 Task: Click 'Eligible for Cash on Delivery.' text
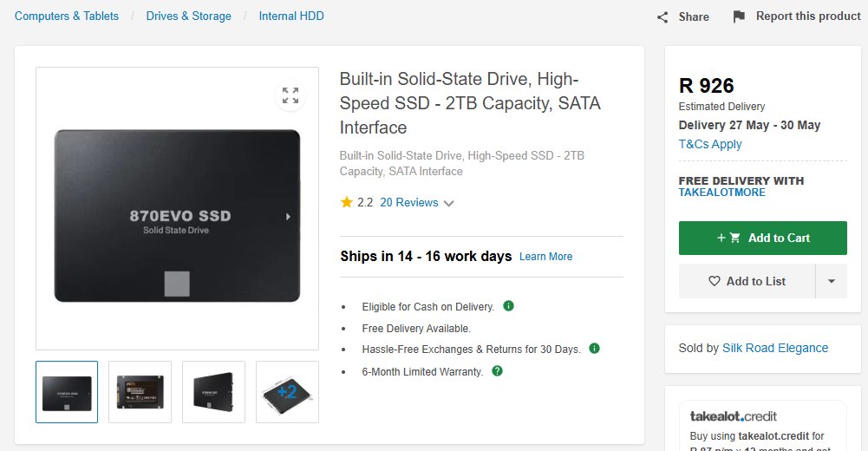click(x=427, y=307)
